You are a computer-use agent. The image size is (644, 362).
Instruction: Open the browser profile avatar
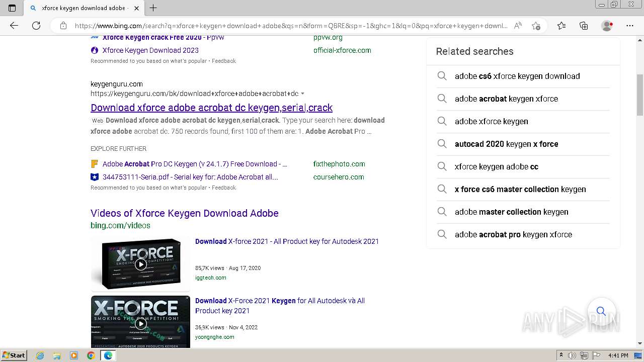607,26
